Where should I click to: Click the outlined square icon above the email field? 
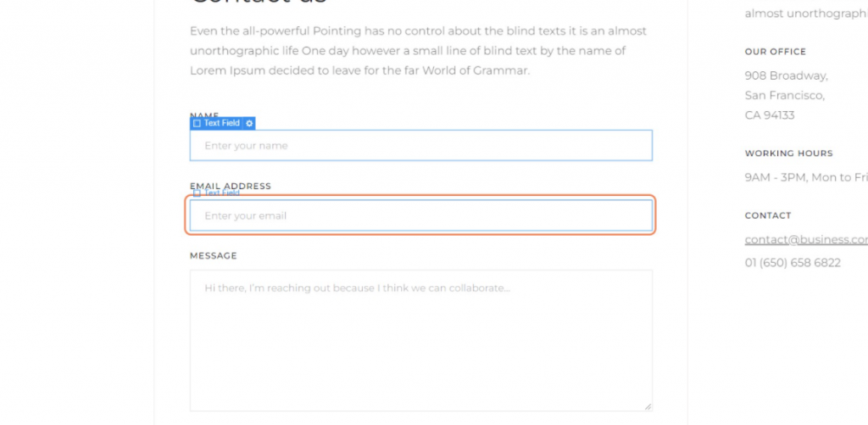[x=198, y=193]
